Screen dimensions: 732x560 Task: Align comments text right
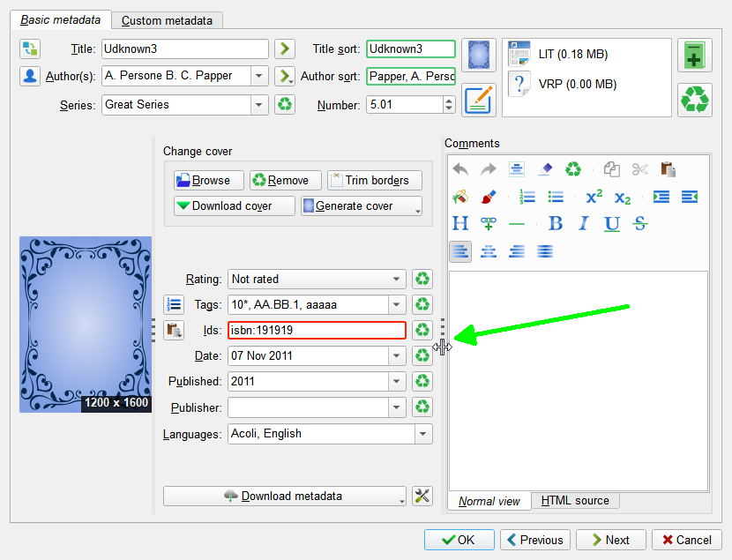click(x=516, y=252)
